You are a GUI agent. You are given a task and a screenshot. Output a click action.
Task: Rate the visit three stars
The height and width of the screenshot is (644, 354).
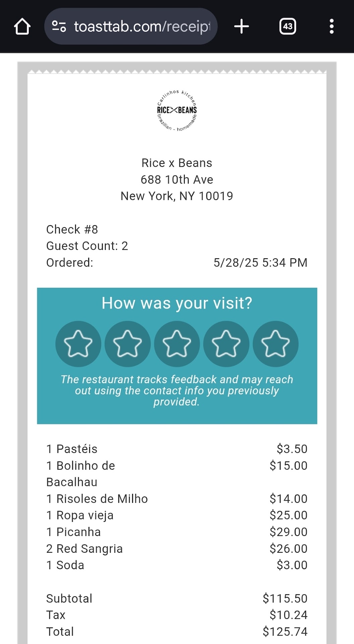(x=177, y=344)
